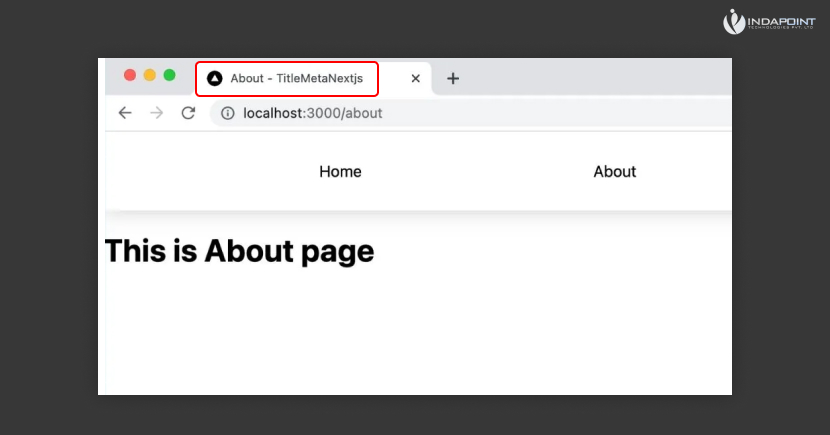Click the "This is About page" heading
This screenshot has height=435, width=830.
click(x=239, y=251)
